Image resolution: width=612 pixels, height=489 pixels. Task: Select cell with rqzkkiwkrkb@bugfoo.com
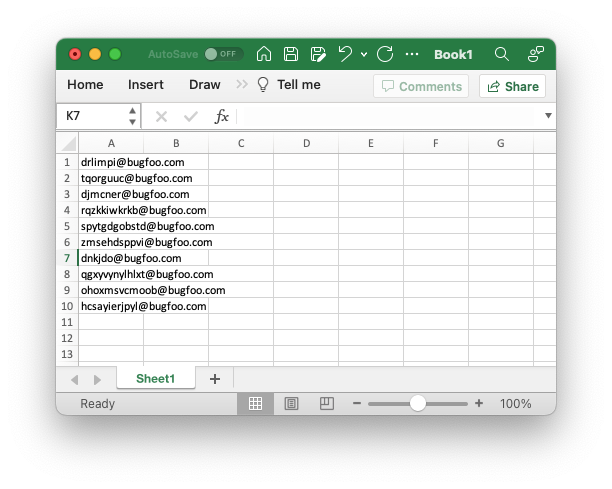pyautogui.click(x=111, y=210)
